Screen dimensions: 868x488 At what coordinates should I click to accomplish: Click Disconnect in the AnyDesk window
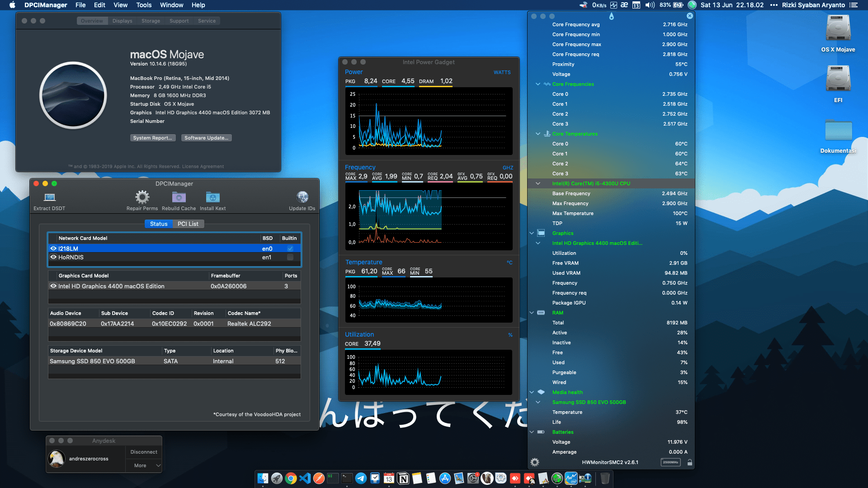(x=143, y=451)
